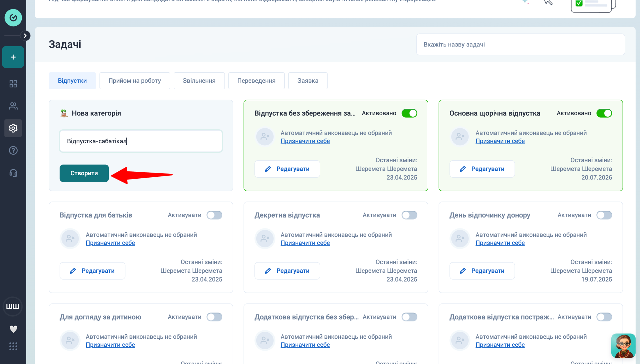Open the ШШ user profile menu
This screenshot has height=364, width=640.
12,306
